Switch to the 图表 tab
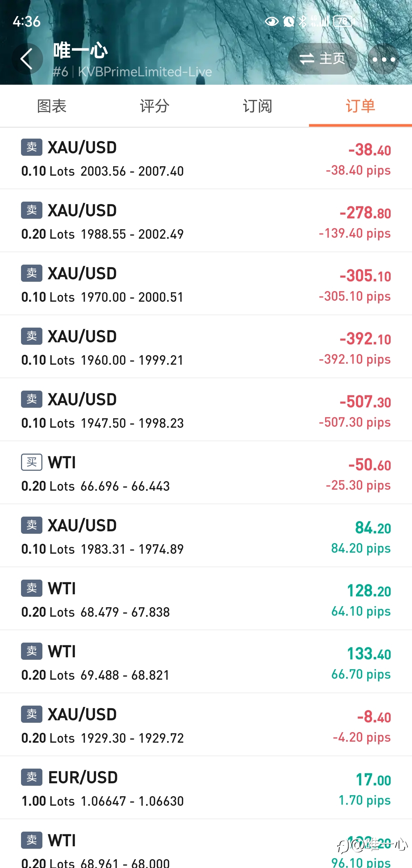This screenshot has height=868, width=412. point(51,106)
